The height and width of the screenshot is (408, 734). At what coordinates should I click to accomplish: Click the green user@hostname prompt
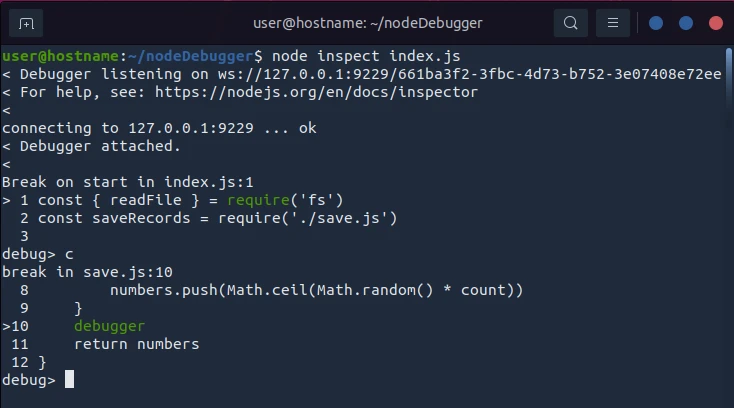click(x=60, y=56)
